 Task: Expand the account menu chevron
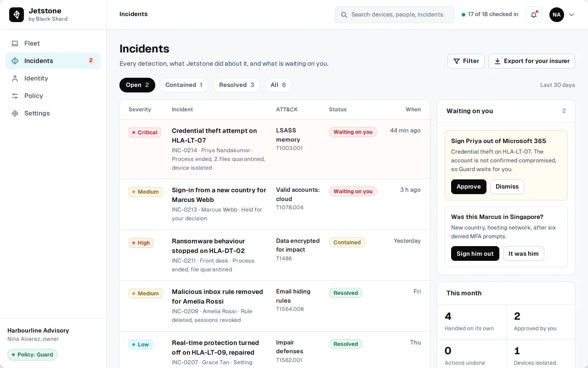[x=571, y=15]
